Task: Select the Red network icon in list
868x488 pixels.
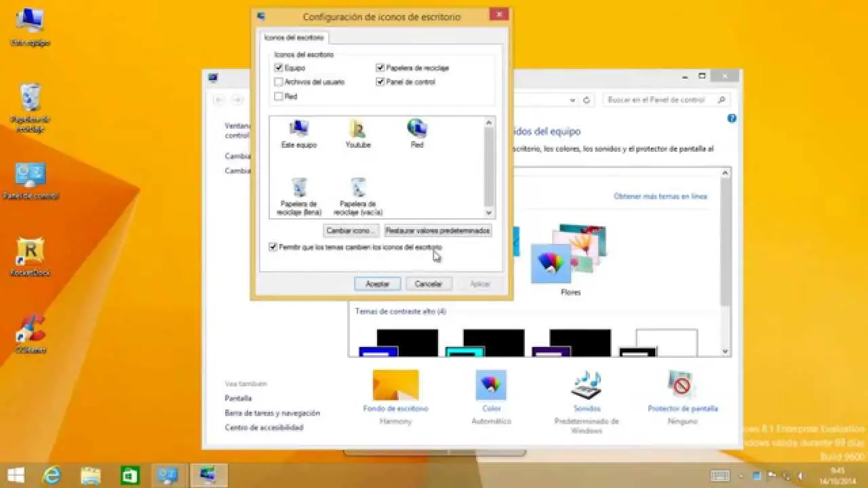Action: click(x=416, y=134)
